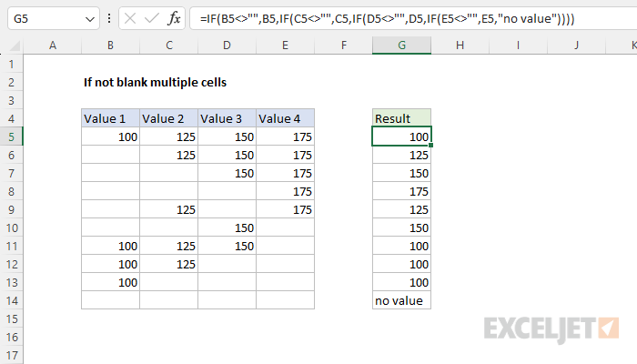Click the Select All corner triangle
This screenshot has height=364, width=637.
[x=11, y=45]
